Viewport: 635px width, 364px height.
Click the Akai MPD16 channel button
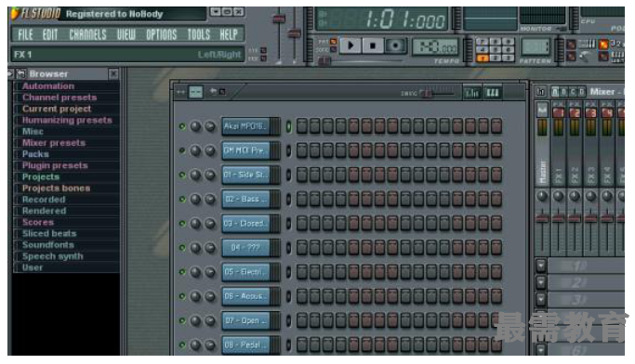click(x=250, y=126)
